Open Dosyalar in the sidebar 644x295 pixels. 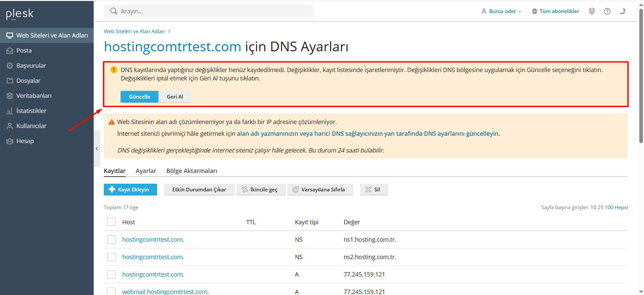(x=47, y=81)
